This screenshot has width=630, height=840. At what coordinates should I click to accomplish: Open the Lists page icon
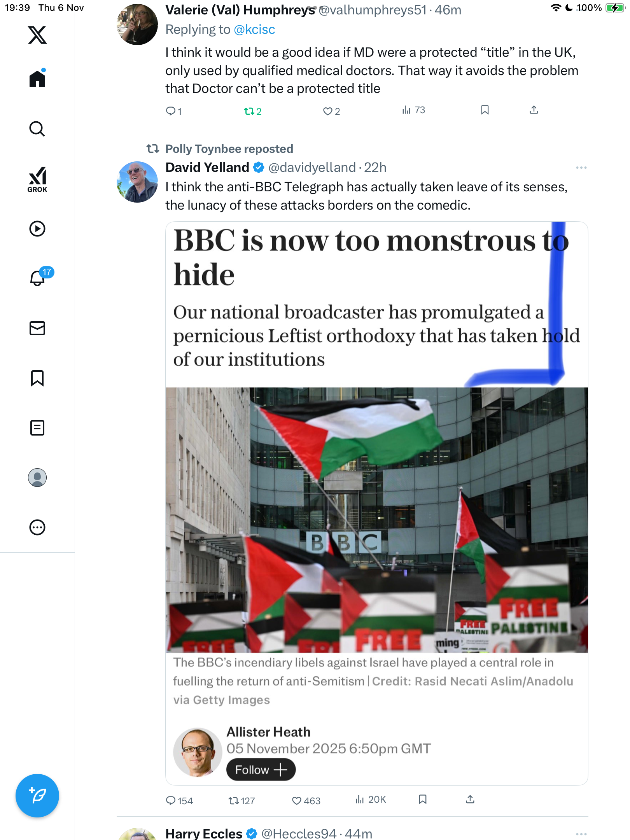37,428
